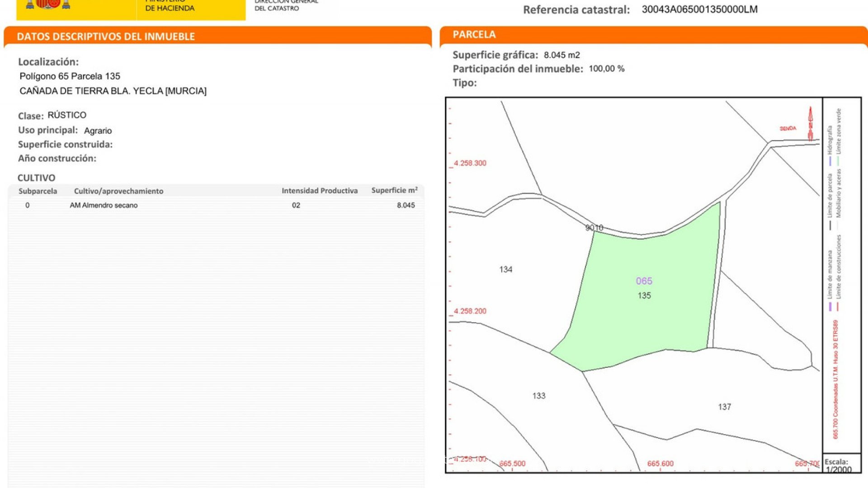
Task: Click the north arrow compass icon on map
Action: 810,123
